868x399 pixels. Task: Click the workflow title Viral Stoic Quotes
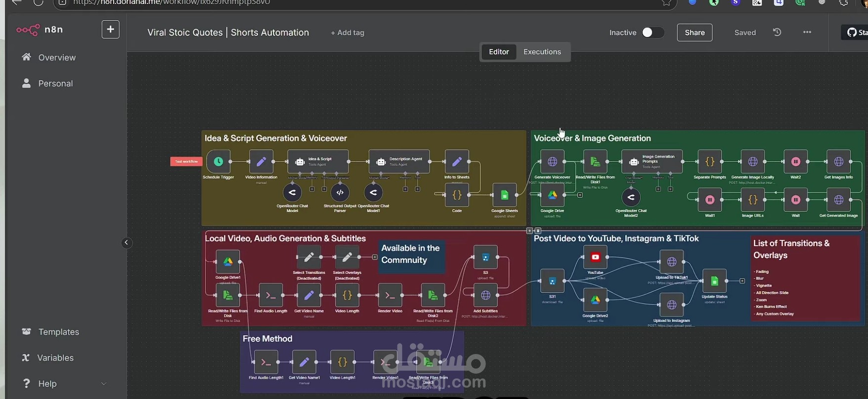228,33
